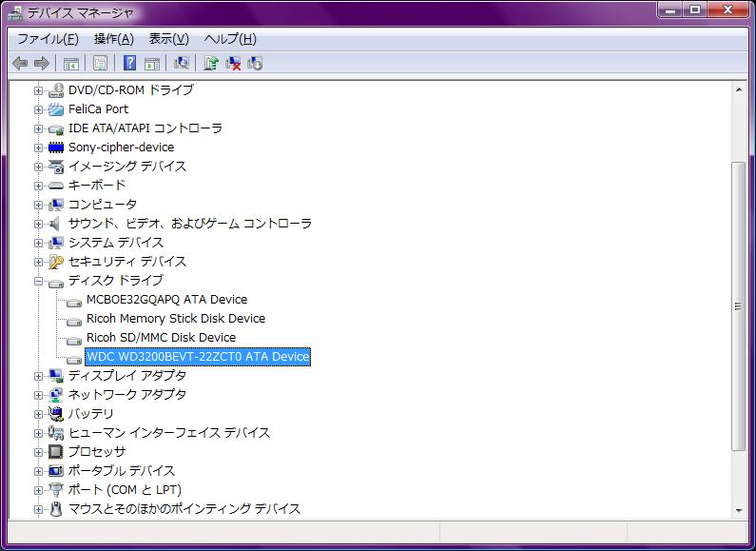Select the ヒューマン インターフェイス デバイス label
This screenshot has height=551, width=756.
tap(168, 433)
